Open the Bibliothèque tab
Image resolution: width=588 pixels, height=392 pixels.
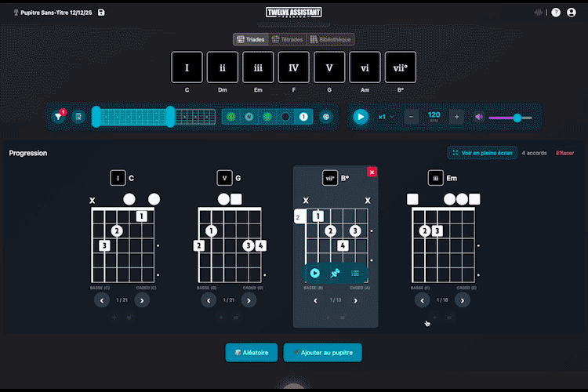[330, 39]
